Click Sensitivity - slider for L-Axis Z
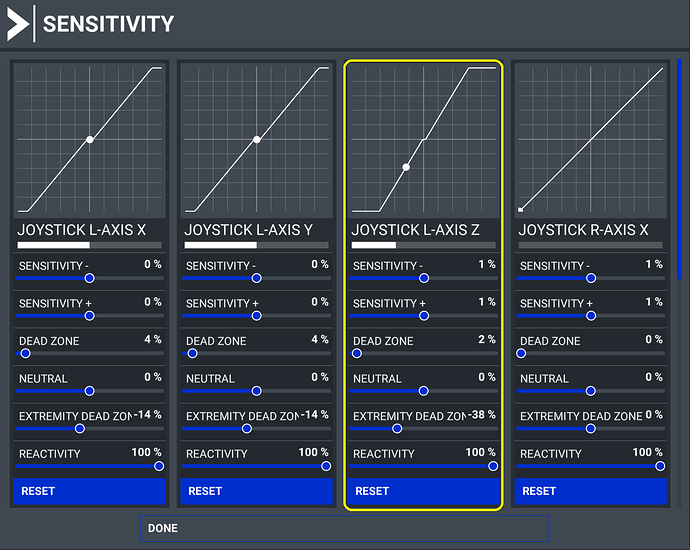Image resolution: width=690 pixels, height=550 pixels. [423, 277]
